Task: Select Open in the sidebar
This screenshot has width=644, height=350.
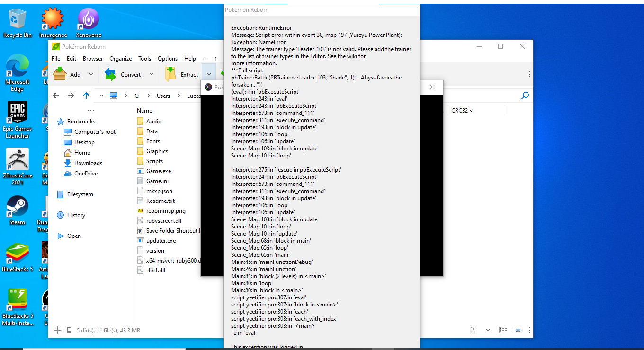Action: [74, 236]
